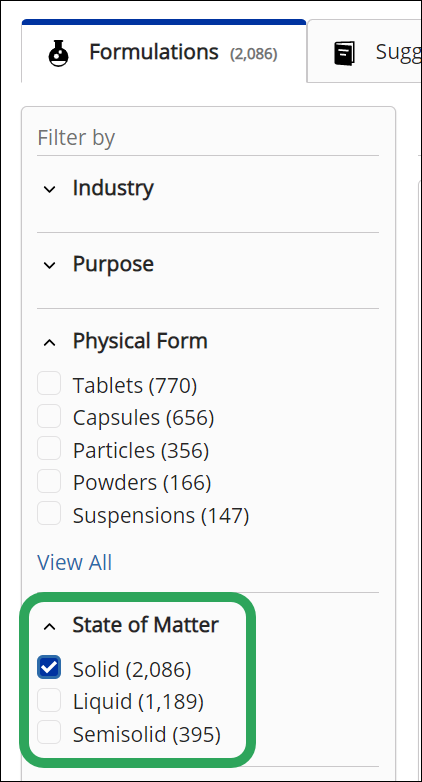The image size is (422, 782).
Task: Check the Tablets (770) checkbox
Action: pos(49,384)
